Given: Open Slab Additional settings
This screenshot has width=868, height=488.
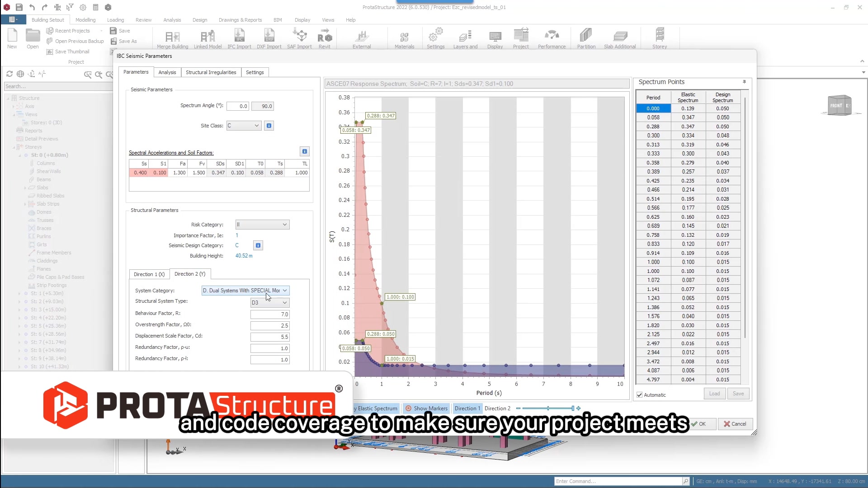Looking at the screenshot, I should coord(620,38).
